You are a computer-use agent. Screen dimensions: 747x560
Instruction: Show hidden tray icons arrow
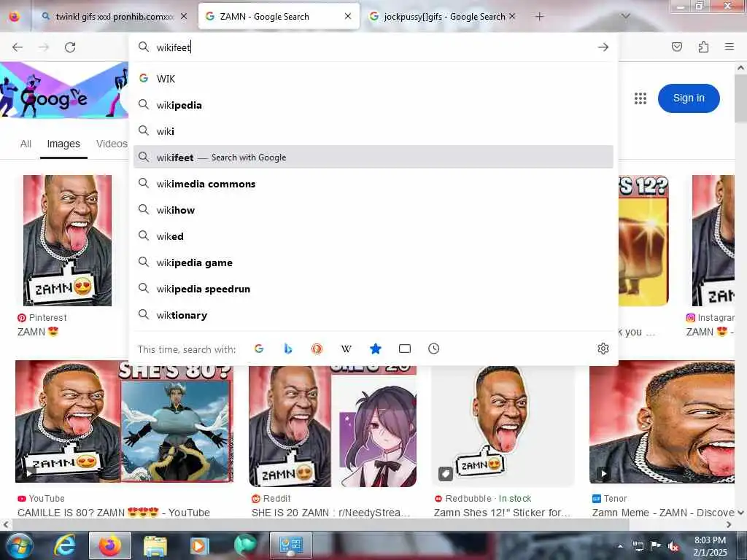[620, 546]
